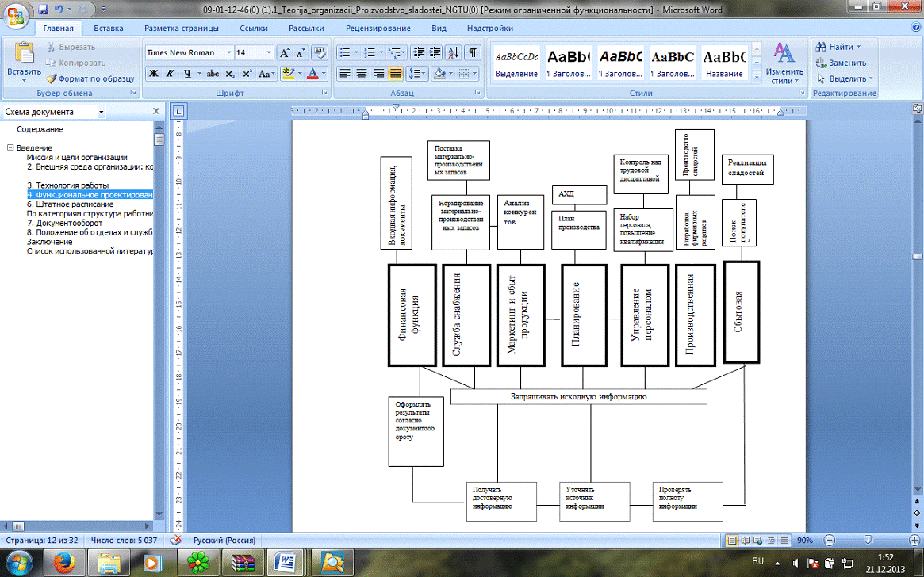Switch to the Вставка ribbon tab
924x577 pixels.
(108, 29)
